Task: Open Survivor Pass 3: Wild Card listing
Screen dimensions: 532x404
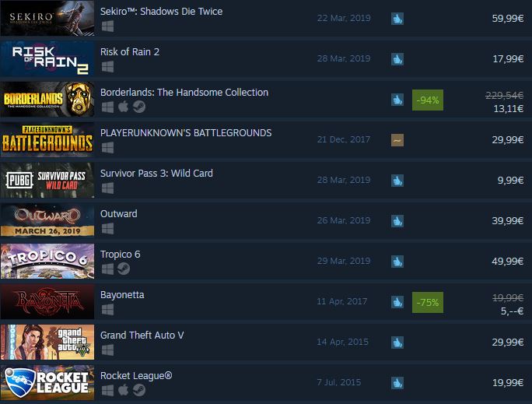Action: coord(156,173)
